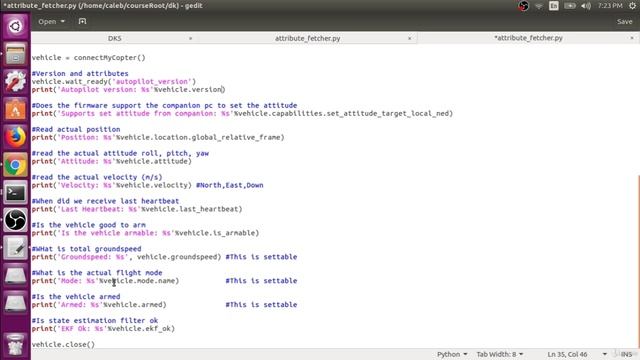Close the DKS tab
The height and width of the screenshot is (360, 640).
coord(190,38)
